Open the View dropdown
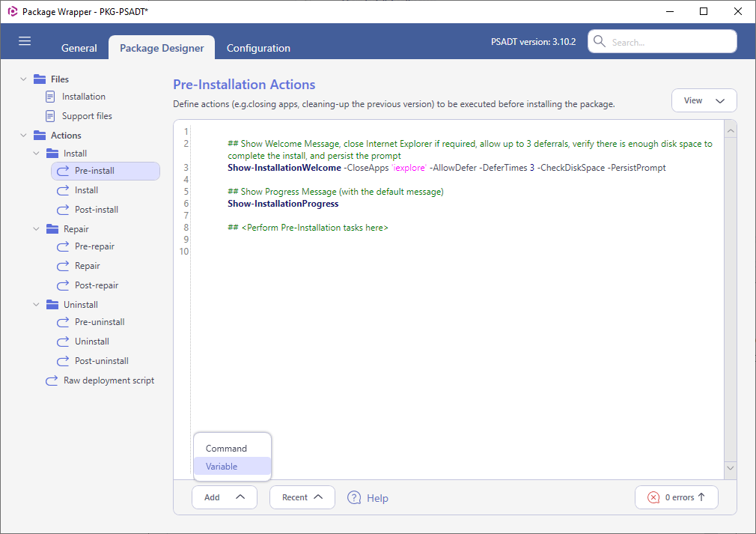 click(x=704, y=100)
